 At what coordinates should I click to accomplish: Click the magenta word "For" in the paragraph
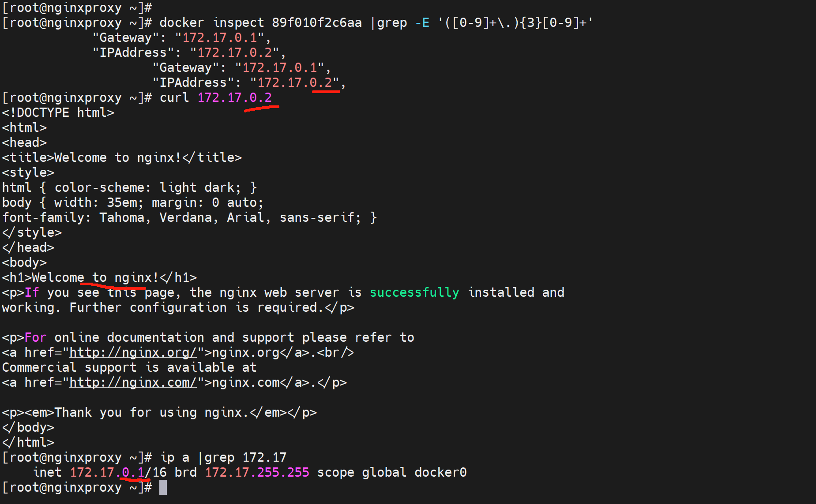tap(35, 338)
